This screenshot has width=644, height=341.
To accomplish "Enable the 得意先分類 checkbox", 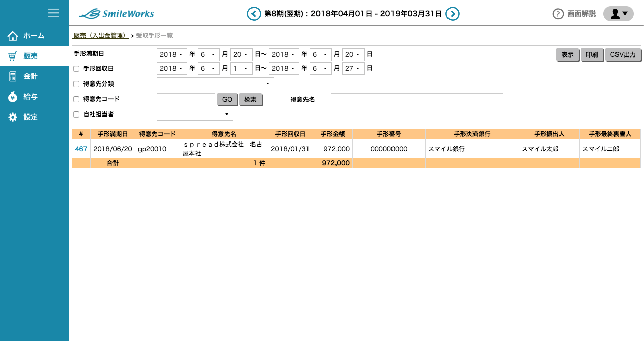I will click(x=76, y=84).
